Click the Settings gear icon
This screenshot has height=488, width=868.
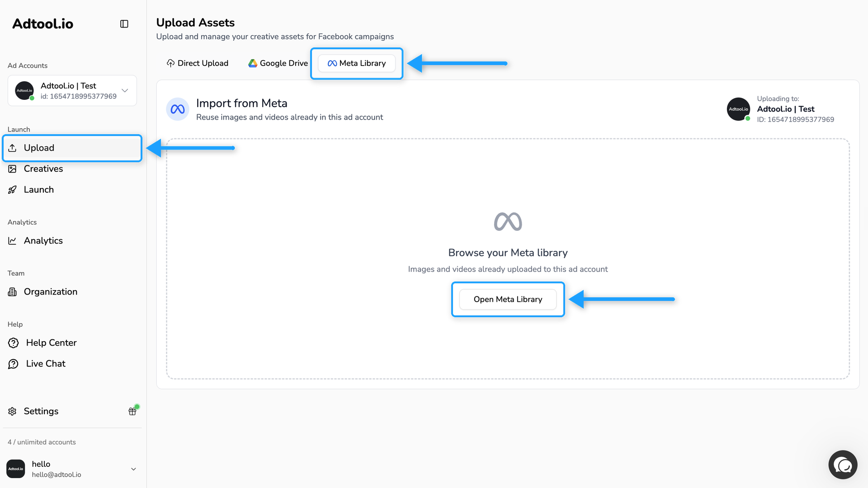[x=12, y=411]
